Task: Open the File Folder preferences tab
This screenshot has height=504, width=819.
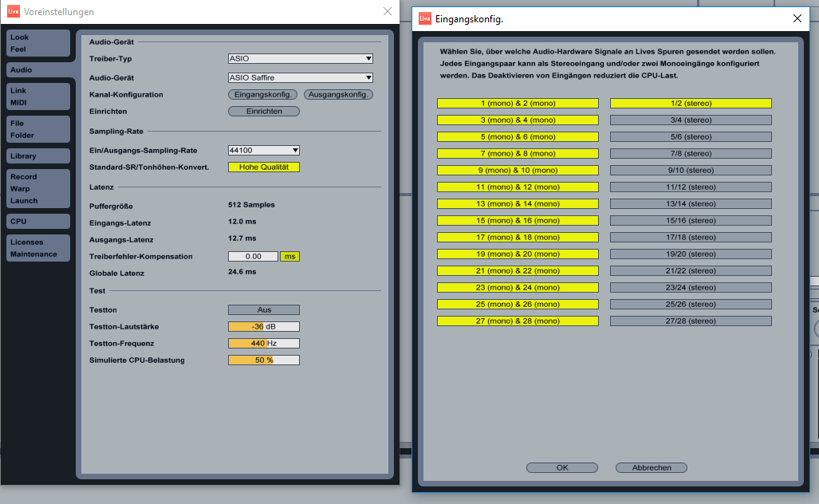Action: (x=38, y=129)
